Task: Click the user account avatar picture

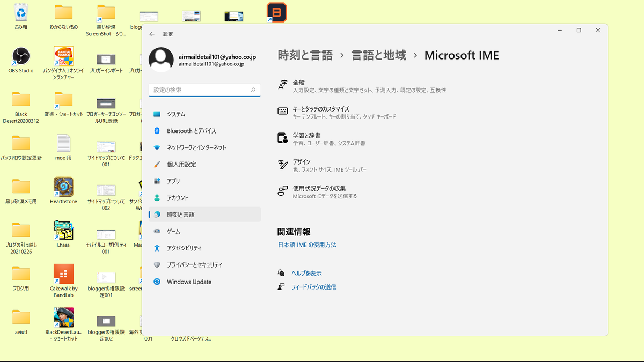Action: click(161, 60)
